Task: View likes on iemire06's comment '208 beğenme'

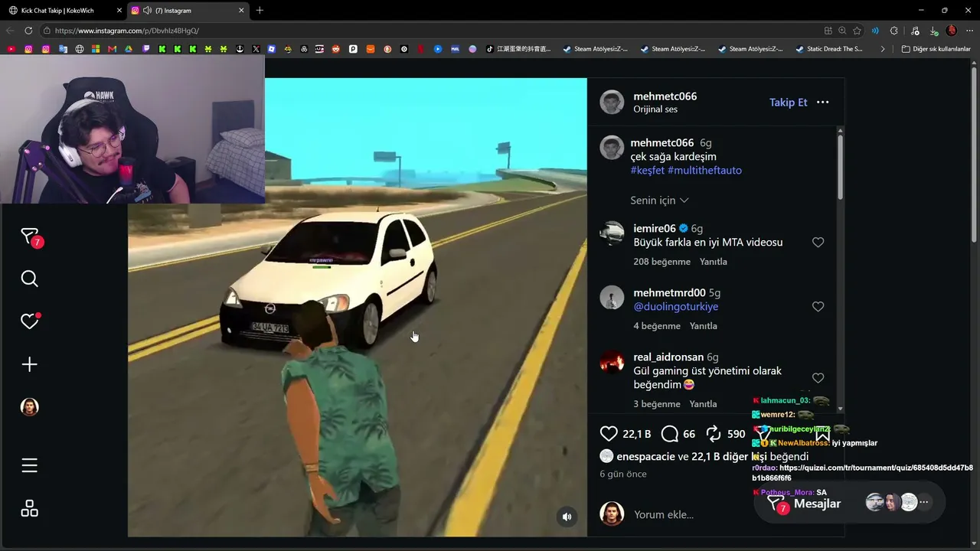Action: 661,262
